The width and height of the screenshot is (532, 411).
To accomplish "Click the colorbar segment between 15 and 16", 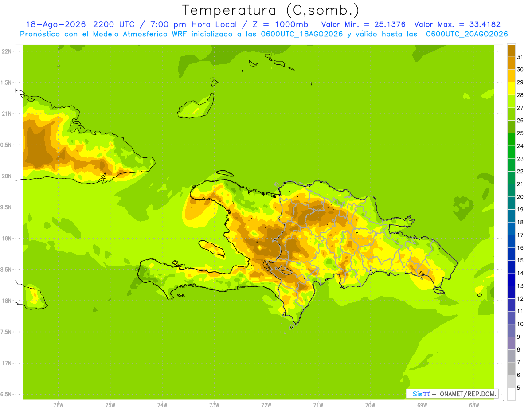I will 511,254.
